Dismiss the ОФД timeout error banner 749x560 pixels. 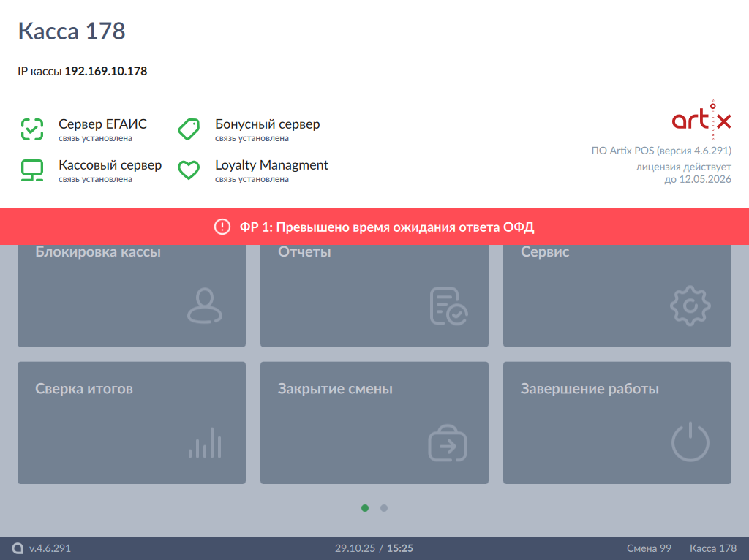374,227
